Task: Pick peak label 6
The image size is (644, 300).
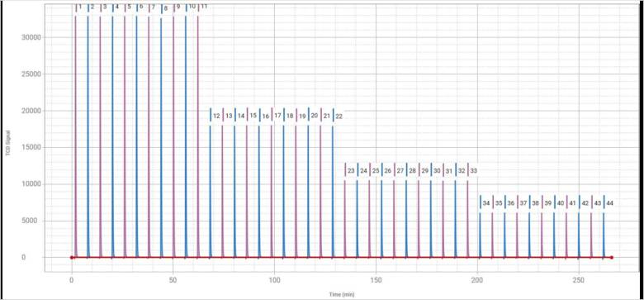Action: [x=141, y=7]
